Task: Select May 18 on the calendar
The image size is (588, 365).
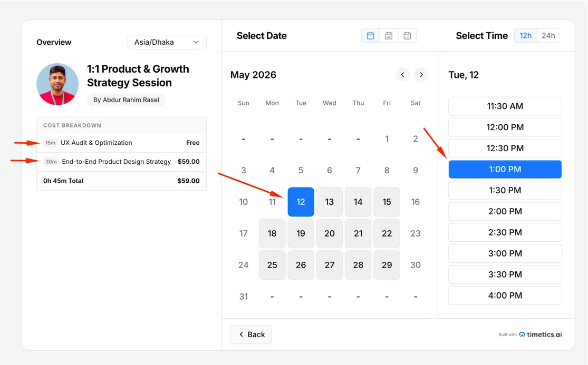Action: [272, 234]
